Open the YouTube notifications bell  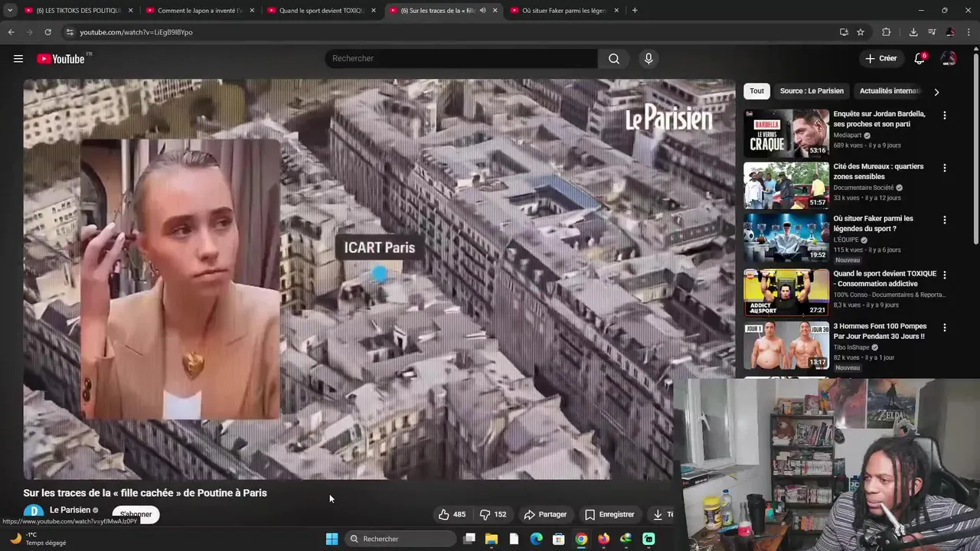tap(920, 59)
